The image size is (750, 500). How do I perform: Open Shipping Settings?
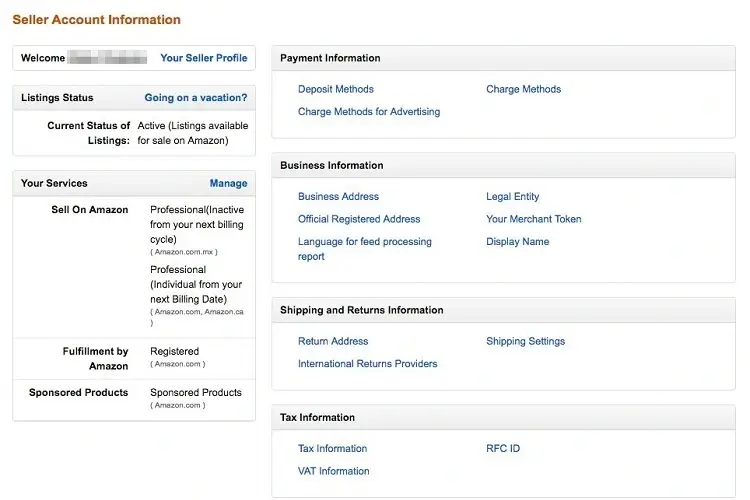[x=526, y=341]
